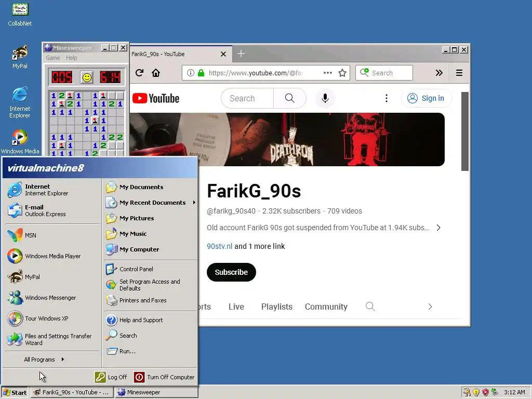The image size is (532, 399).
Task: Select Internet Explorer desktop icon
Action: (20, 102)
